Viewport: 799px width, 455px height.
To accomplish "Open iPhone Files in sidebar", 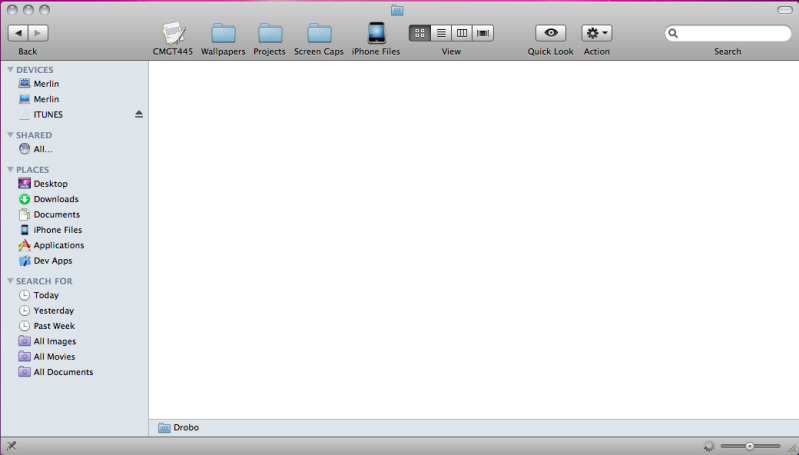I will tap(74, 230).
